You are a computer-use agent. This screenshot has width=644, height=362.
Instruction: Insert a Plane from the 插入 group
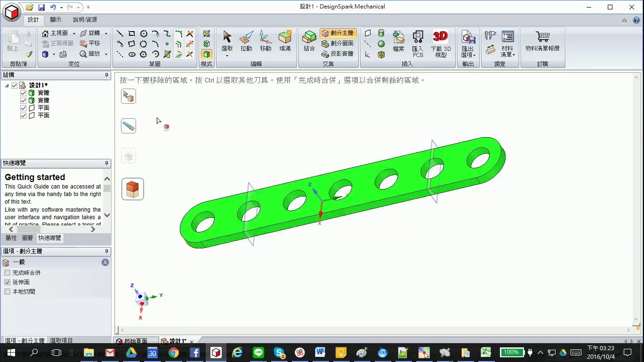coord(368,33)
